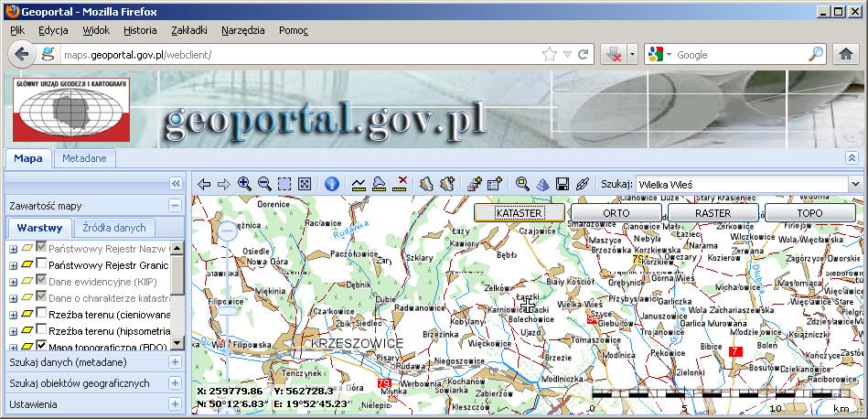Reload the page in Firefox
Screen dimensions: 868x419
(x=583, y=54)
